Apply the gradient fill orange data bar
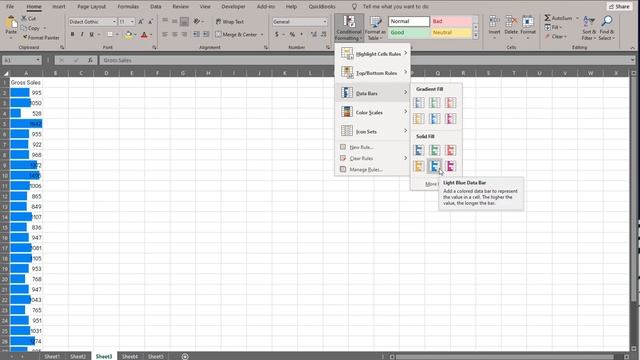 [419, 118]
